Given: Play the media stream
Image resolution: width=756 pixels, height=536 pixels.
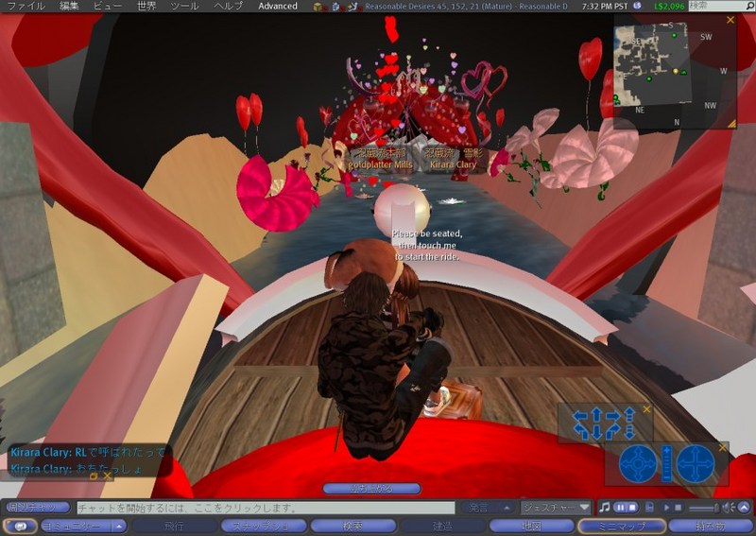Looking at the screenshot, I should [667, 508].
